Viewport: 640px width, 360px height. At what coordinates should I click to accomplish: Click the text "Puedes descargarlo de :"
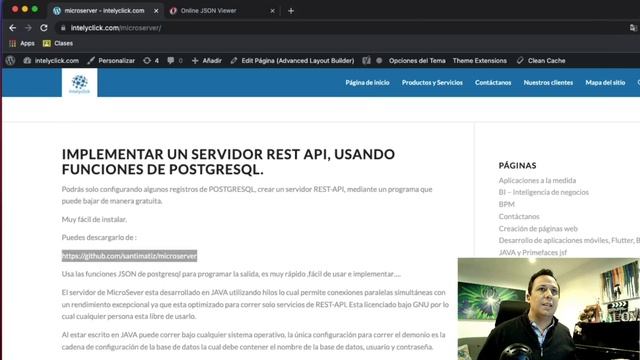pos(99,237)
